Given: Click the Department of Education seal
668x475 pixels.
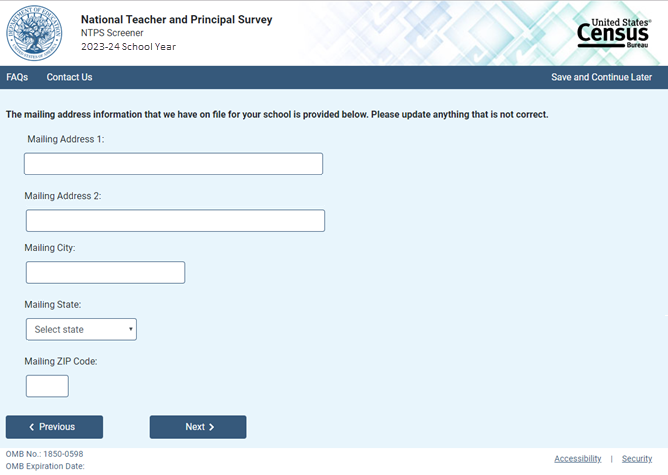Looking at the screenshot, I should [34, 32].
